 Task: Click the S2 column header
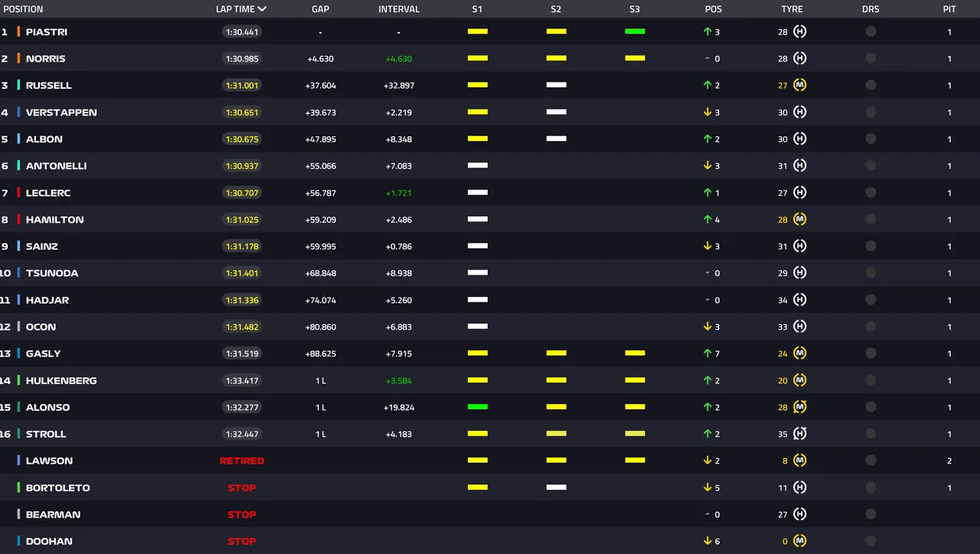[556, 9]
